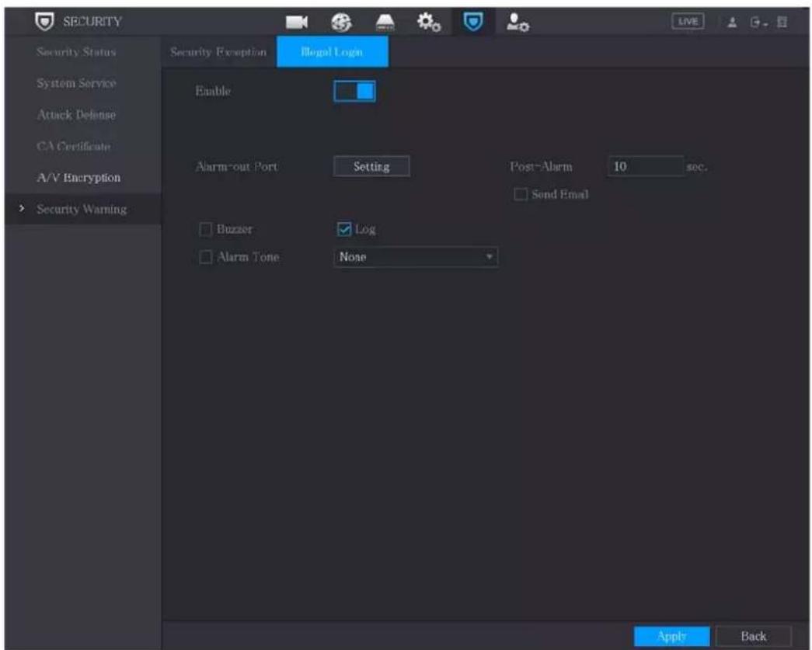Toggle the Enable switch

tap(355, 91)
